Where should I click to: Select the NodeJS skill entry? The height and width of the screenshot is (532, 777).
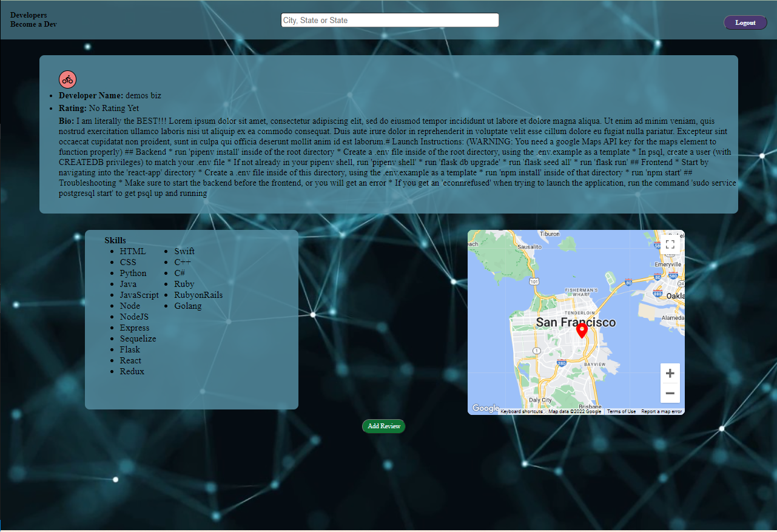(134, 317)
